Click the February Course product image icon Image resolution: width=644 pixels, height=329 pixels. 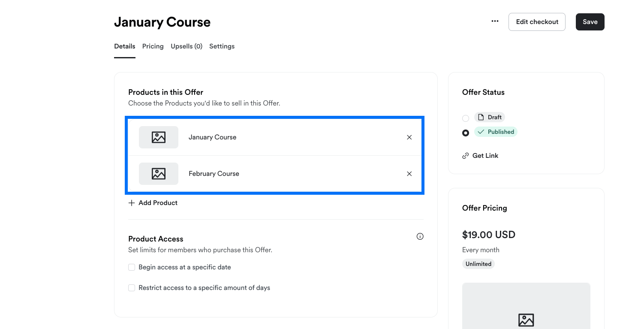pyautogui.click(x=159, y=173)
